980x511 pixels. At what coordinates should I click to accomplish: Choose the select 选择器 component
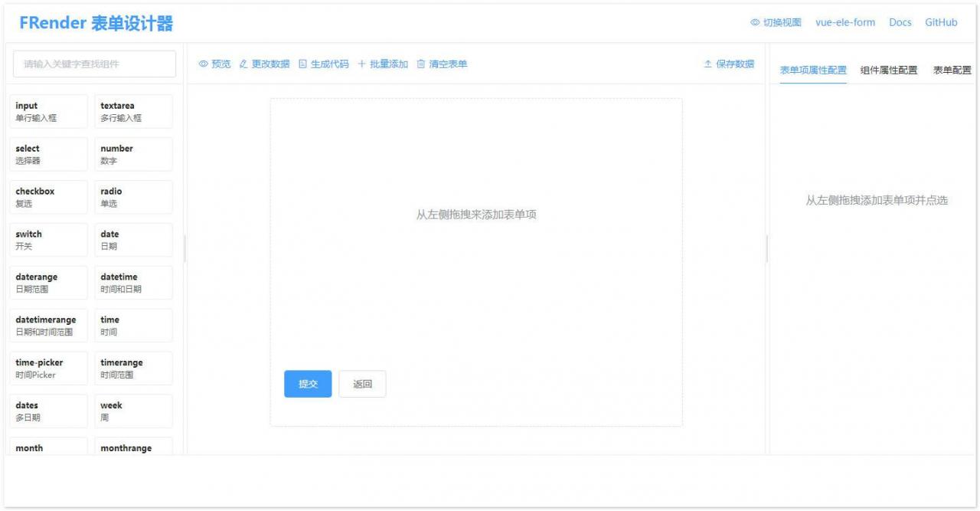pos(49,154)
